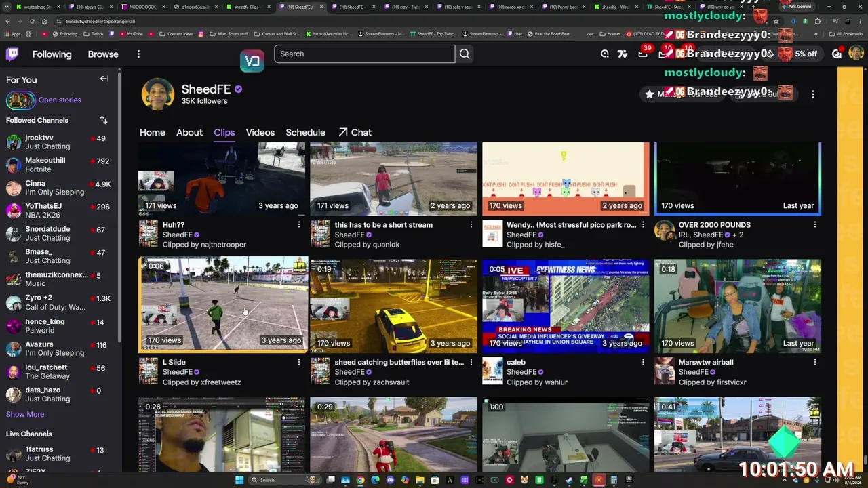The width and height of the screenshot is (868, 488).
Task: Go to Twitch home via the logo
Action: coord(12,54)
